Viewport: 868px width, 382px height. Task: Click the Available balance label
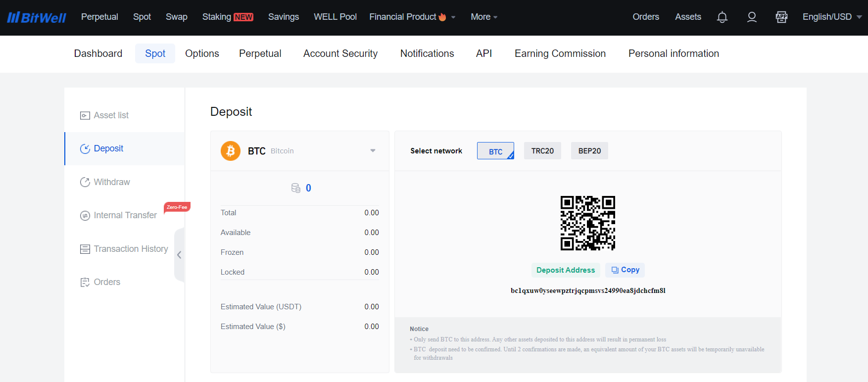pos(236,233)
